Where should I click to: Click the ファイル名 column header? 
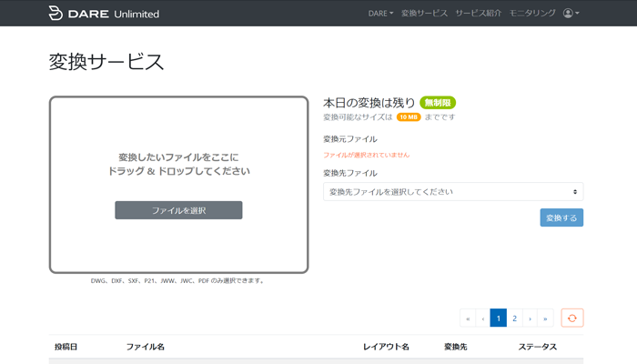point(145,347)
